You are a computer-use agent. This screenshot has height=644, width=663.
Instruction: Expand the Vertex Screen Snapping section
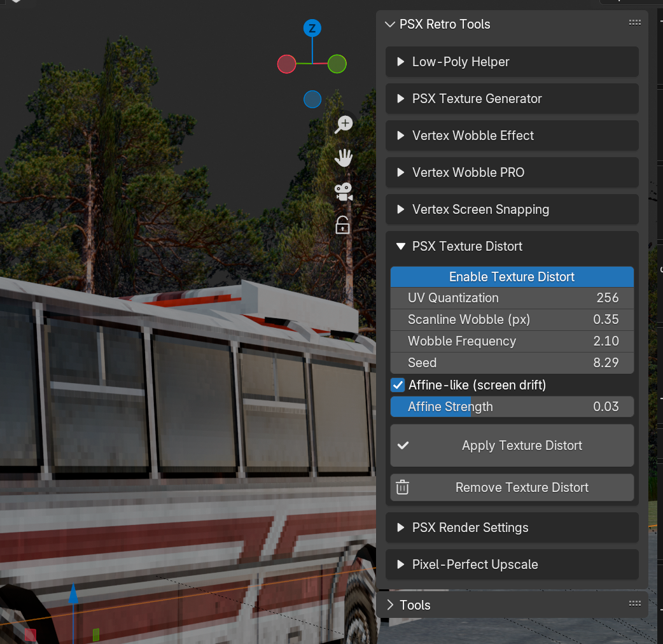pyautogui.click(x=512, y=209)
